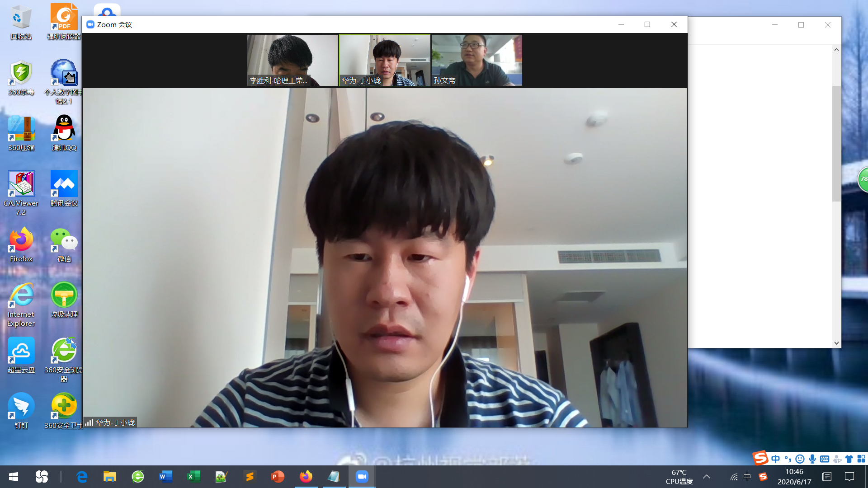The height and width of the screenshot is (488, 868).
Task: Open tray notes icon beside clock
Action: (827, 477)
